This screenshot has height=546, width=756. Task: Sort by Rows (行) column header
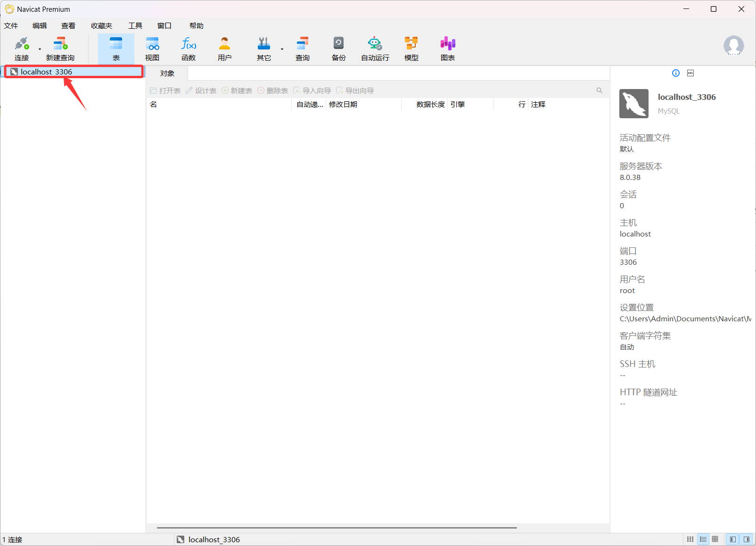[511, 105]
